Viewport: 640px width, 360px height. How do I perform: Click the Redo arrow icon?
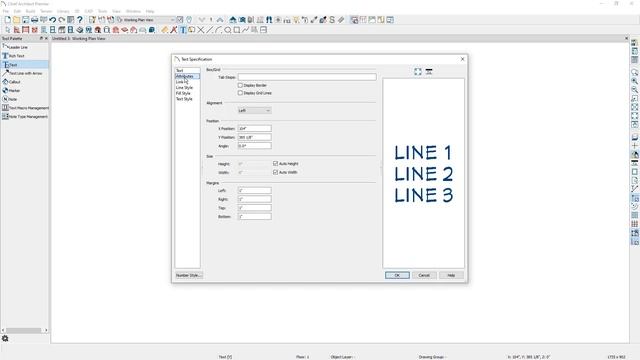coord(62,20)
